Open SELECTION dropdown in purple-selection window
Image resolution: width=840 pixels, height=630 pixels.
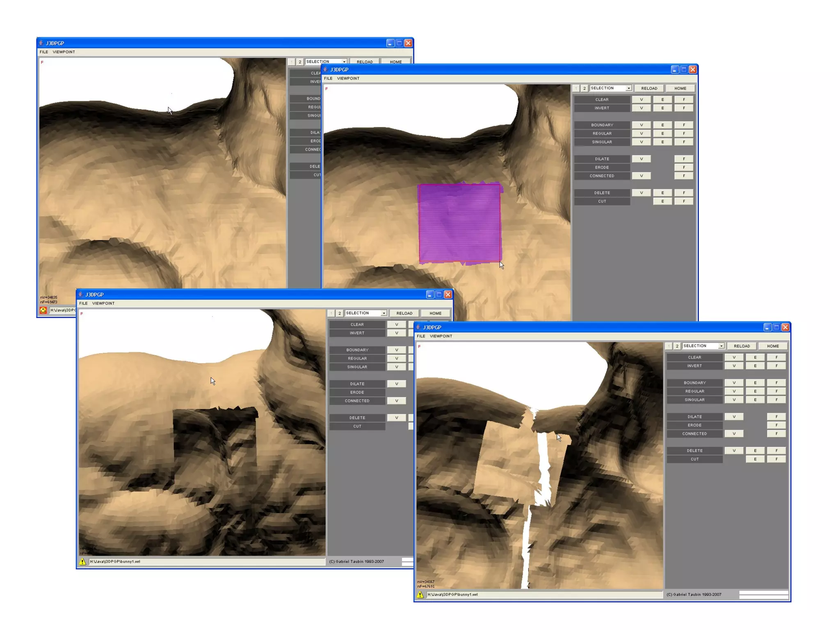pyautogui.click(x=610, y=88)
